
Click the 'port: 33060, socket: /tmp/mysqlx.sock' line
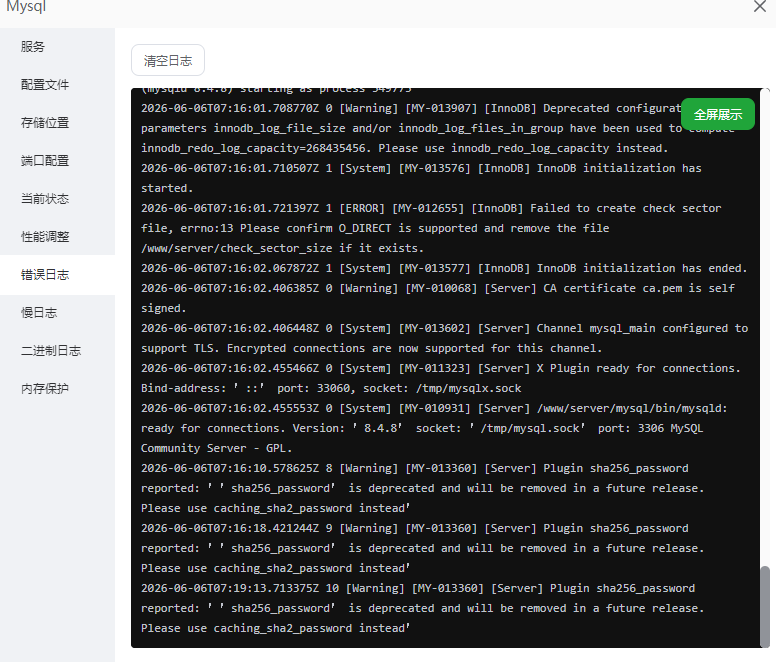point(331,388)
